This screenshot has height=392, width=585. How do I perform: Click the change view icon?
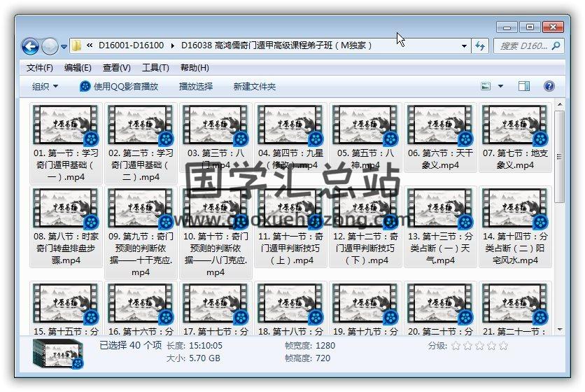tap(486, 86)
